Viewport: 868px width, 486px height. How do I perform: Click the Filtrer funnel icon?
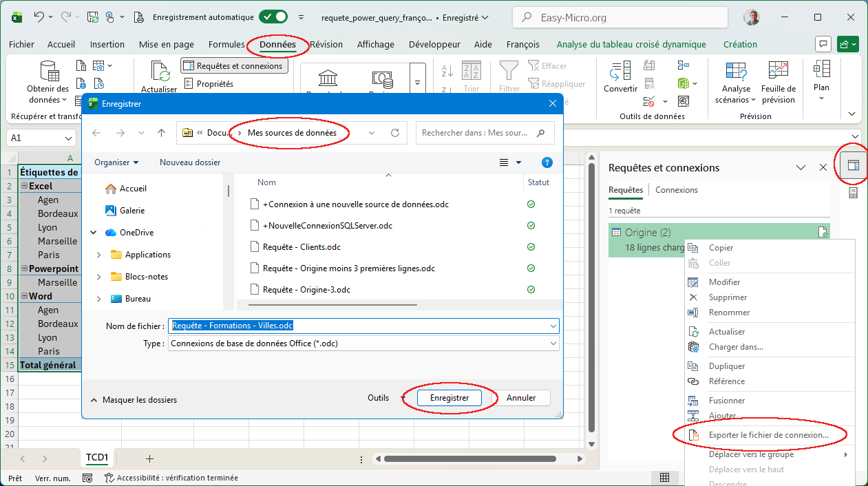(509, 71)
